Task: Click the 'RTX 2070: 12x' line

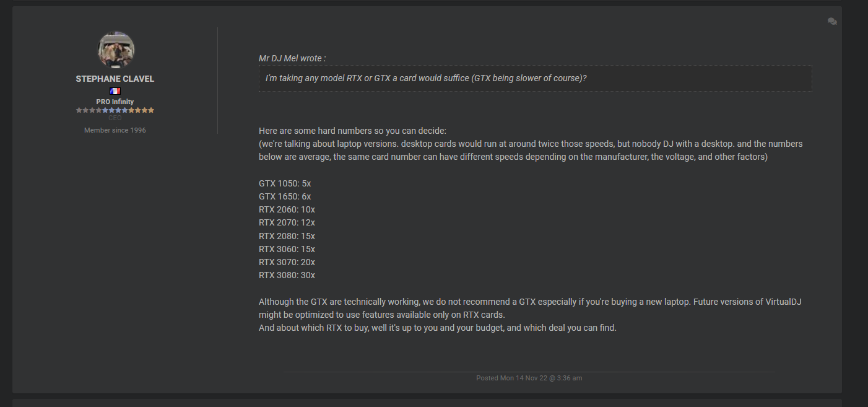Action: click(287, 222)
